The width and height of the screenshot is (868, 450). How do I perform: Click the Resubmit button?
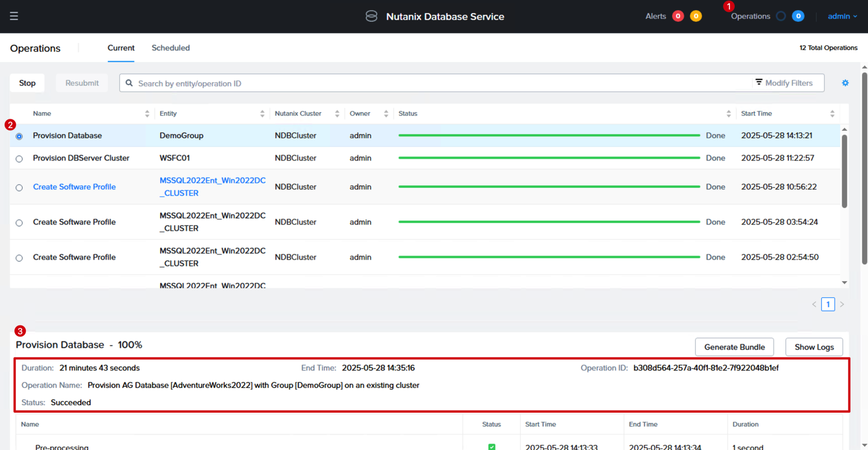[x=82, y=83]
